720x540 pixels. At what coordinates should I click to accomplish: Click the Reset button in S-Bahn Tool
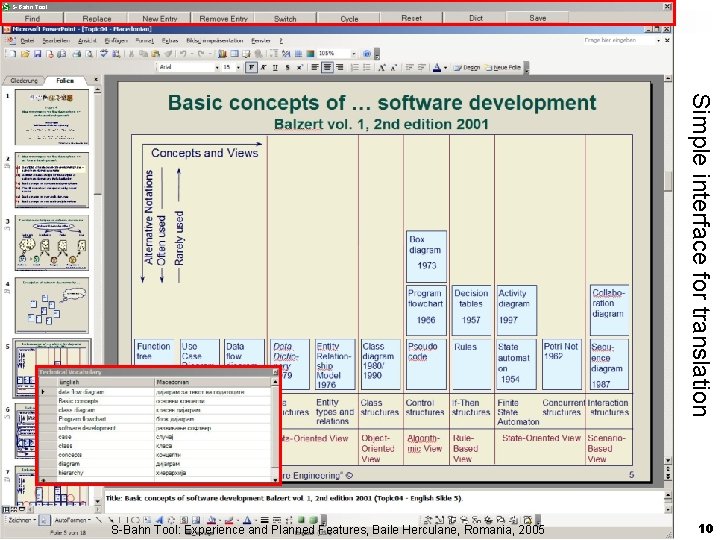click(x=411, y=18)
